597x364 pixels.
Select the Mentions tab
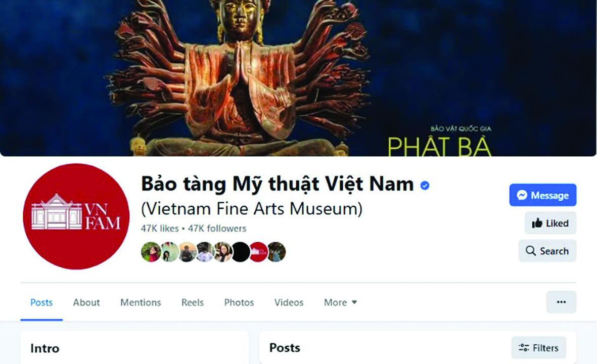141,302
